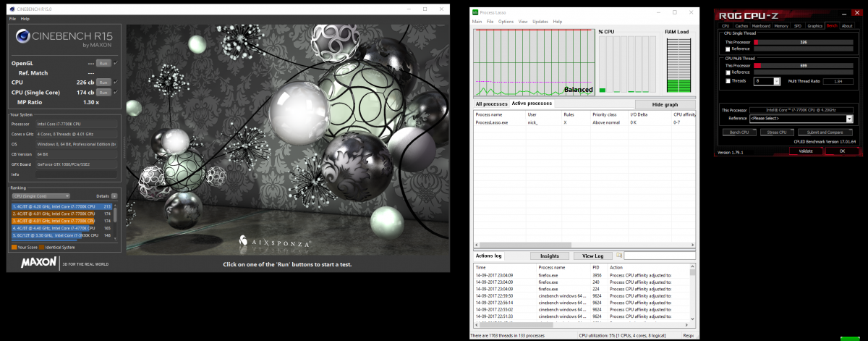Open View menu in Process Lasso
Viewport: 868px width, 341px height.
click(523, 22)
